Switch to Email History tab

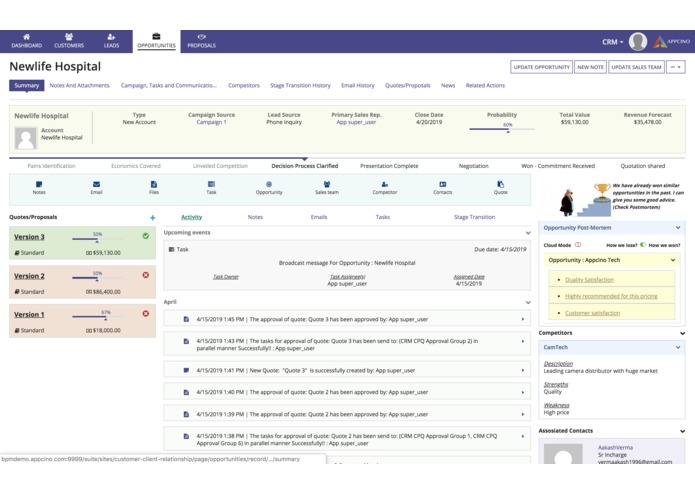pyautogui.click(x=358, y=85)
